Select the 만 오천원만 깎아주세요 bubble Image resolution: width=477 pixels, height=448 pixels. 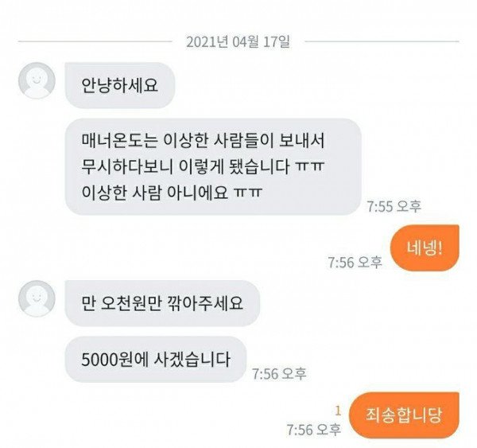click(162, 303)
